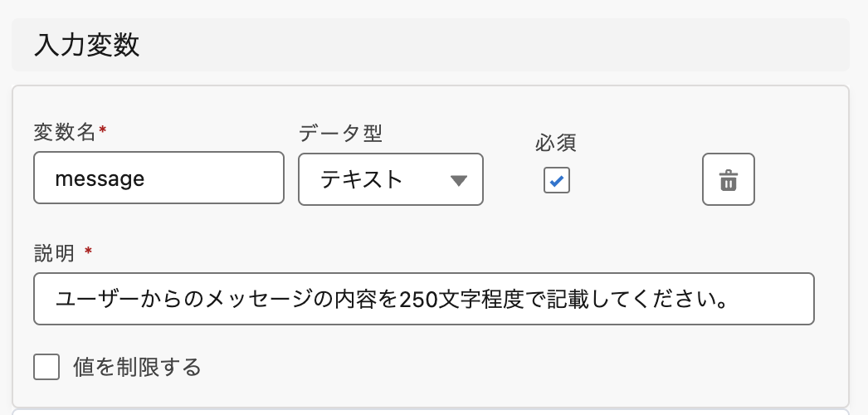
Task: Focus the 変数名 input containing message
Action: (158, 178)
